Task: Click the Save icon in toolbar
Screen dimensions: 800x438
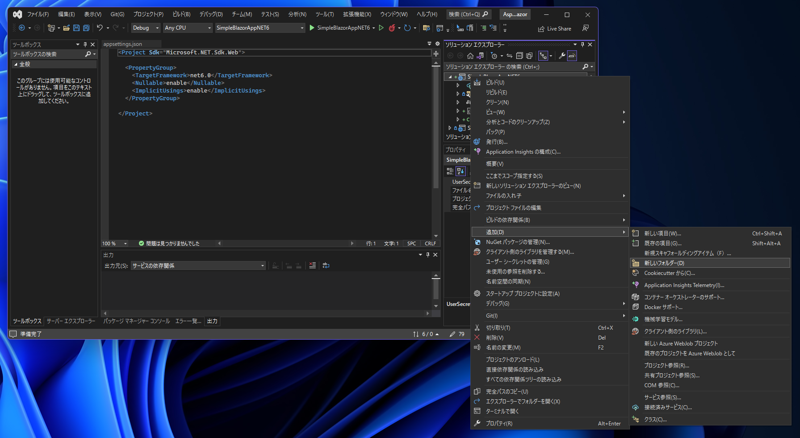Action: tap(77, 28)
